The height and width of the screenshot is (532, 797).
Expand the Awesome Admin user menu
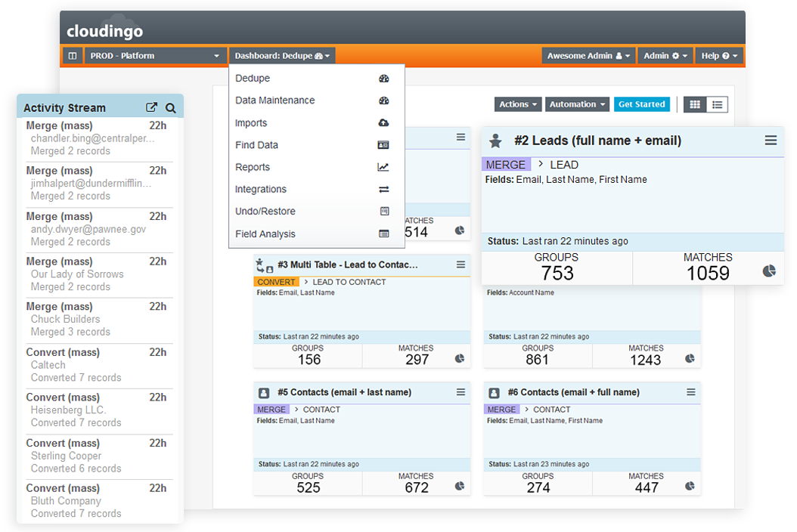(x=588, y=56)
